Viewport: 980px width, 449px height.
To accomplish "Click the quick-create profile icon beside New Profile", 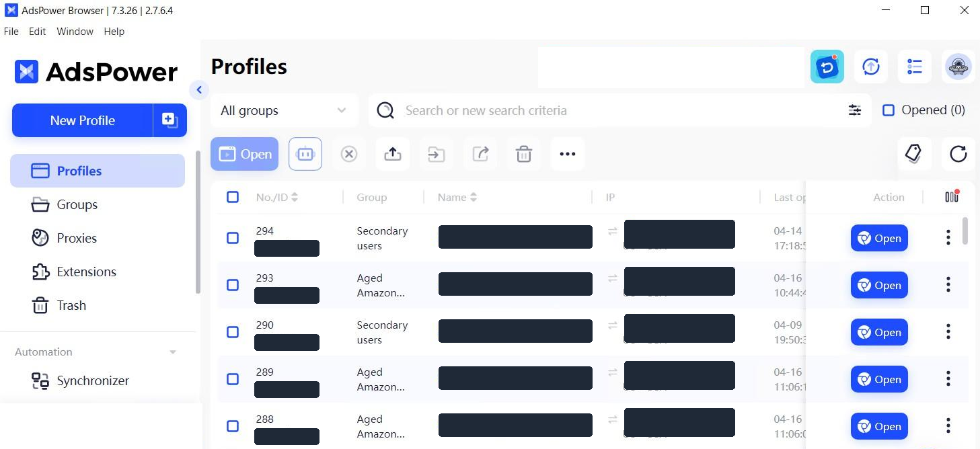I will (170, 120).
